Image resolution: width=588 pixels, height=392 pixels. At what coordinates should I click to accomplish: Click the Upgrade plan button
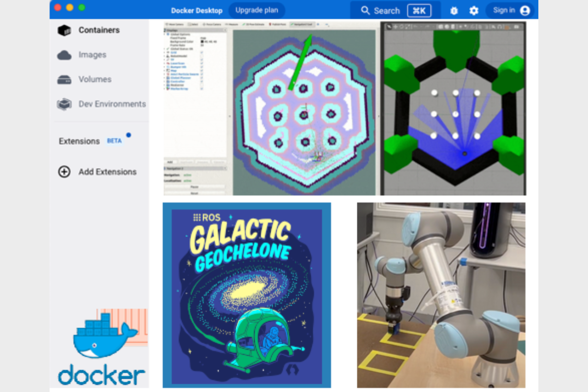pyautogui.click(x=256, y=10)
